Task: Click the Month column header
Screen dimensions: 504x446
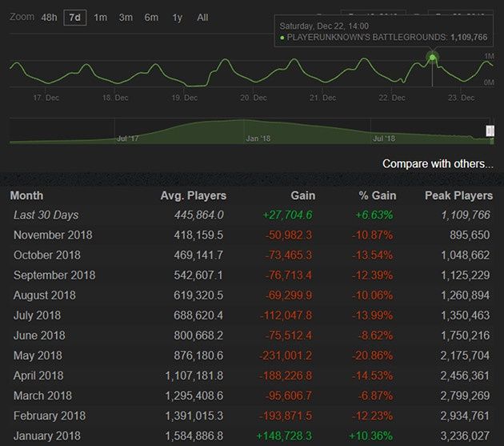Action: [x=26, y=195]
